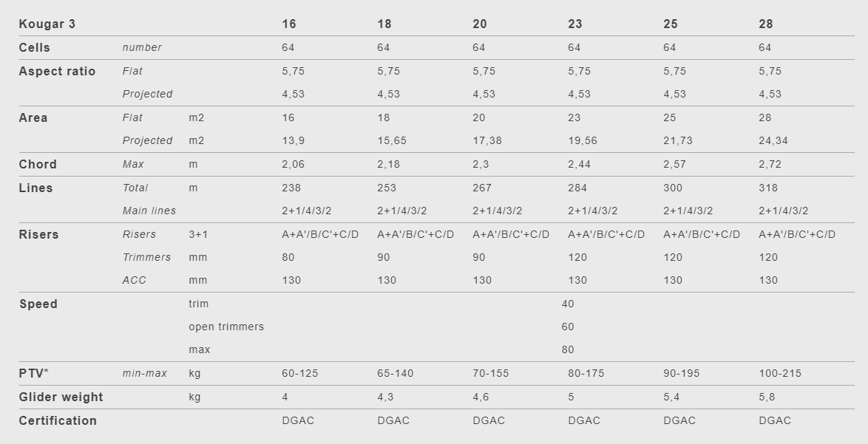Click the size 23 column header
This screenshot has width=868, height=444.
[x=575, y=24]
